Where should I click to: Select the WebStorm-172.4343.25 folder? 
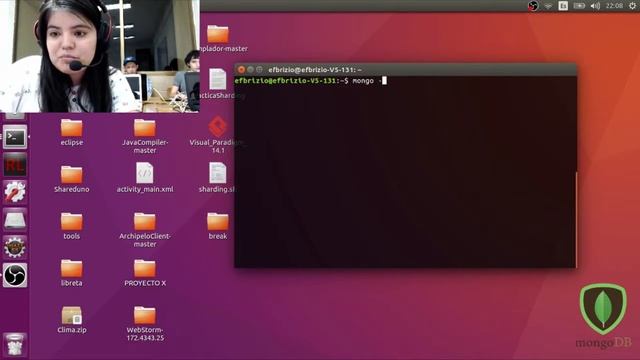pos(145,324)
